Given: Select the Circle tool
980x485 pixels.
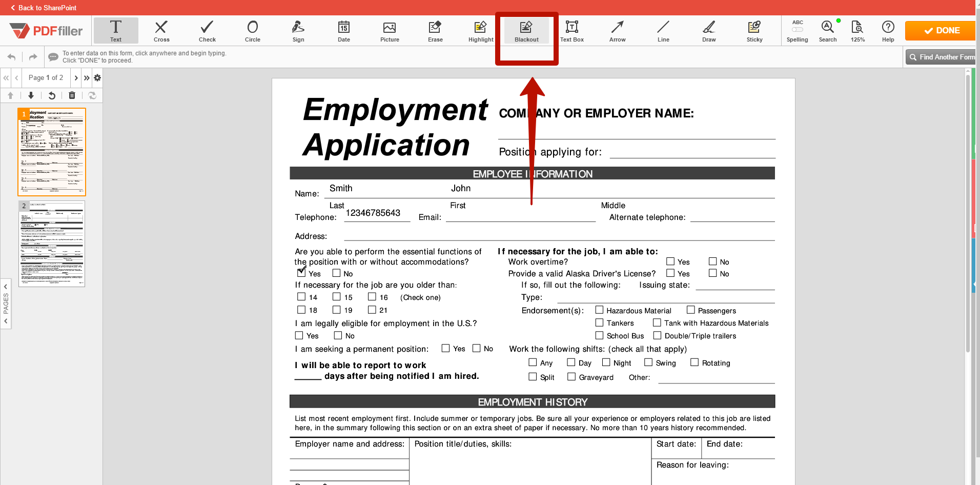Looking at the screenshot, I should point(253,31).
